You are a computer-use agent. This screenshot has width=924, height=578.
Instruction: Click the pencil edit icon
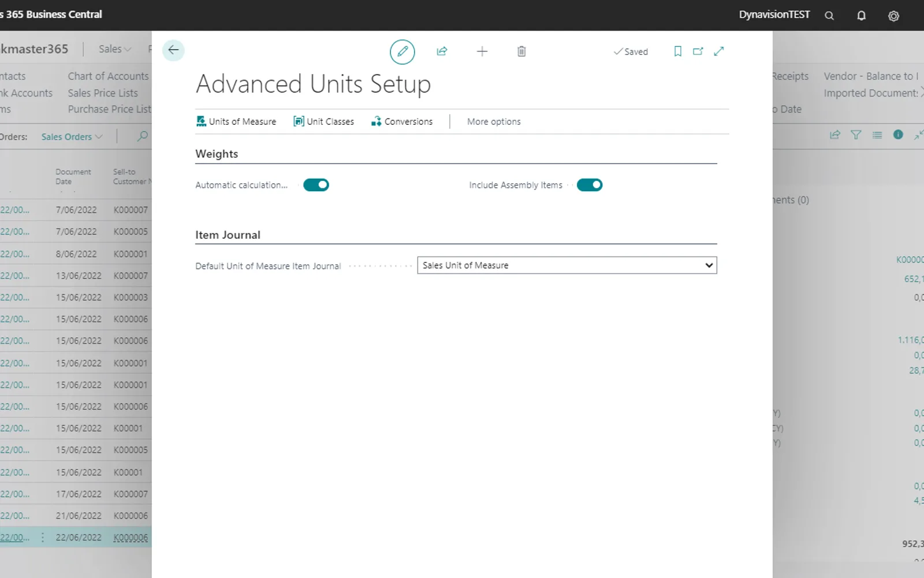tap(403, 51)
